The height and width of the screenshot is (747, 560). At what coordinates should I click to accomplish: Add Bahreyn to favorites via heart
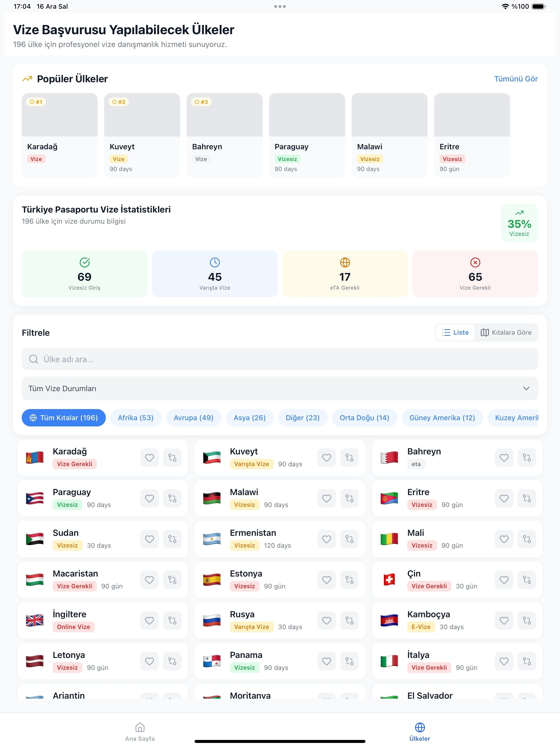(x=504, y=458)
